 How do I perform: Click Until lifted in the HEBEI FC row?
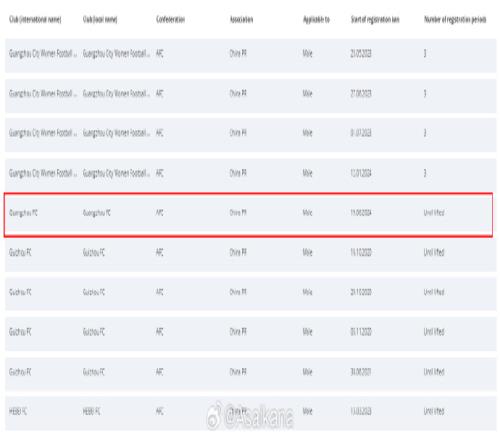[x=434, y=412]
